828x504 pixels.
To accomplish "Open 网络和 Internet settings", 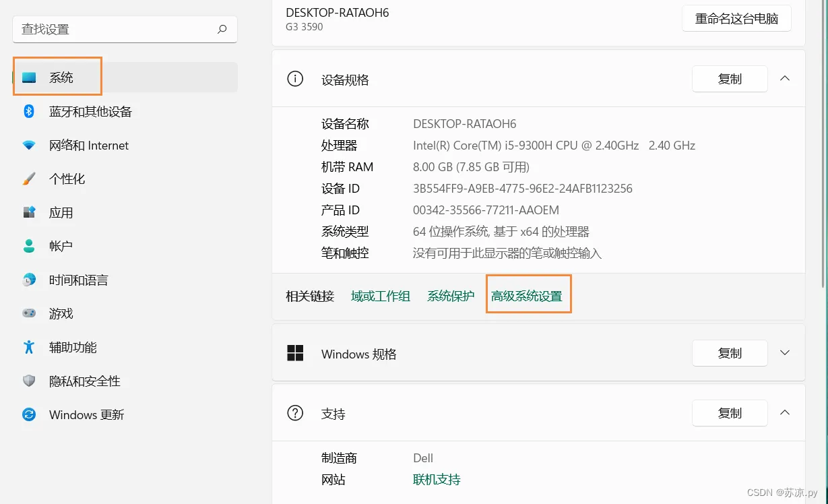I will click(x=125, y=145).
